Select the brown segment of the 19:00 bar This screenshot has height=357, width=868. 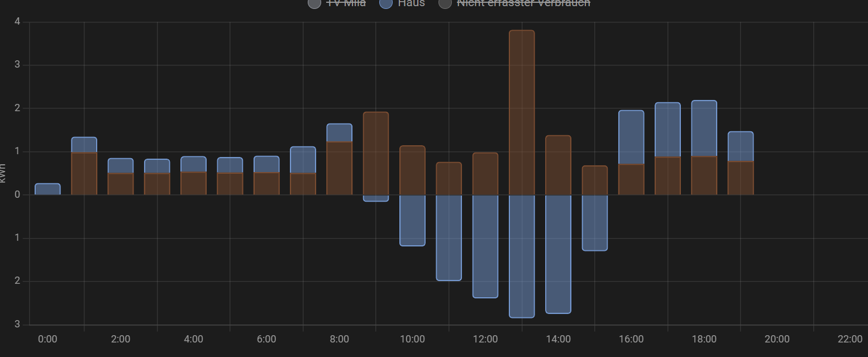pos(740,178)
